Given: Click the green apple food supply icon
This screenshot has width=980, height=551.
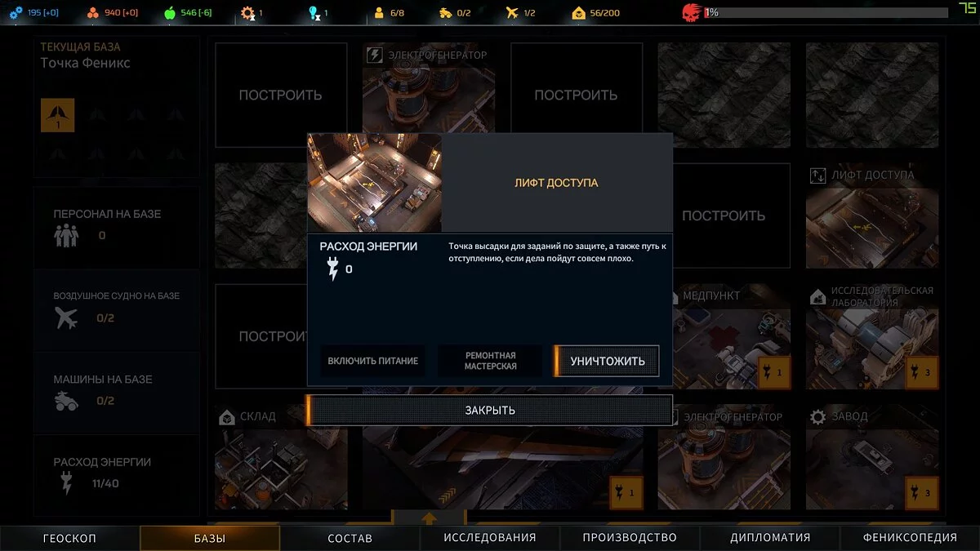Looking at the screenshot, I should pyautogui.click(x=170, y=12).
